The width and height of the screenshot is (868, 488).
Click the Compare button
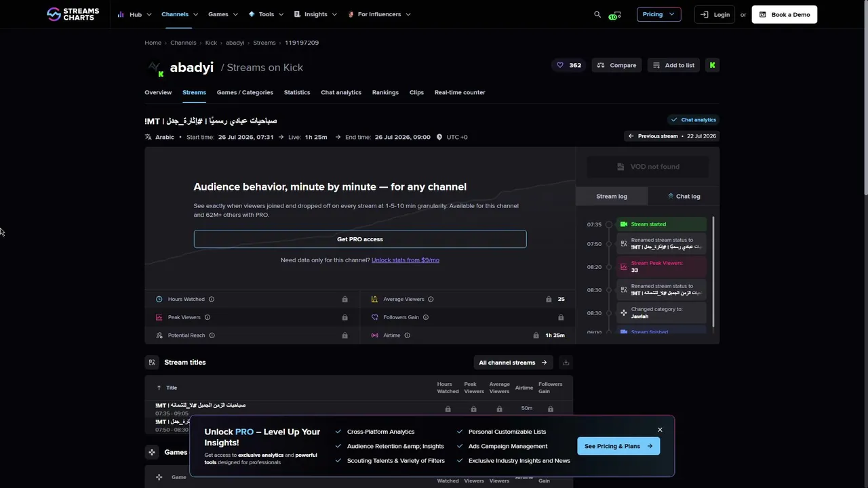[617, 65]
